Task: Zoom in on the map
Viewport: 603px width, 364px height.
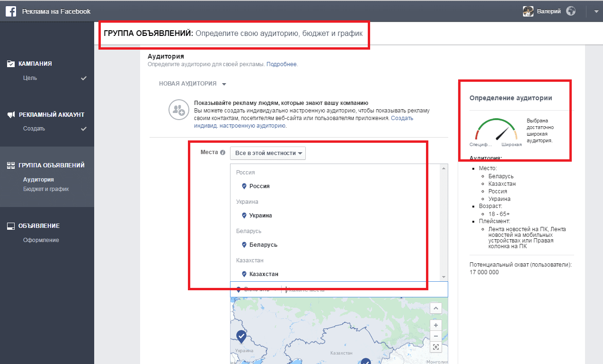Action: tap(436, 325)
